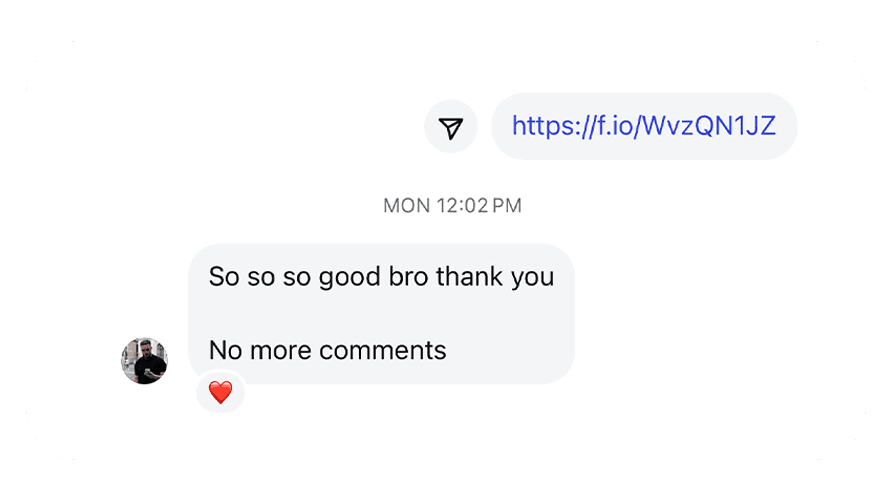Screen dimensions: 894x500
Task: Click the time "12:02 PM" label
Action: point(479,205)
